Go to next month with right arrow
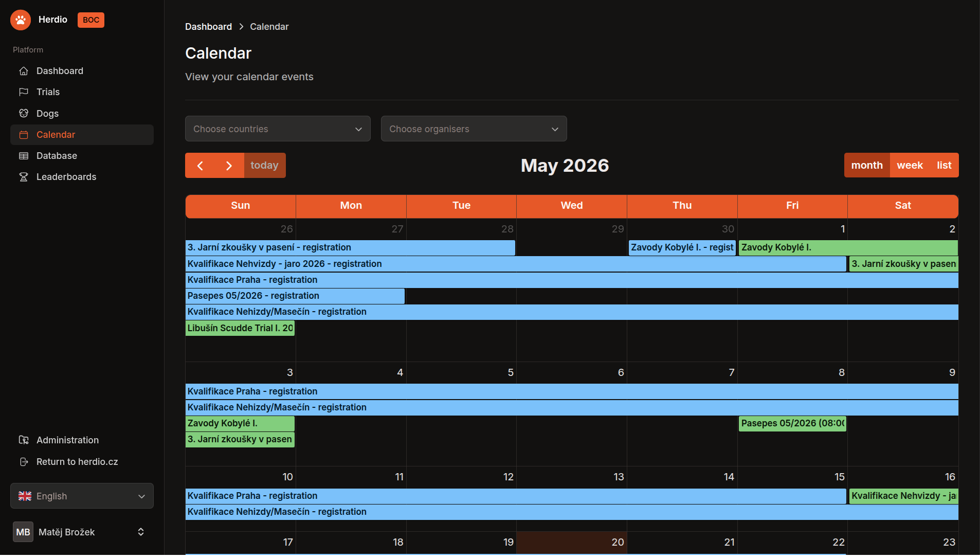The image size is (980, 558). [x=229, y=166]
